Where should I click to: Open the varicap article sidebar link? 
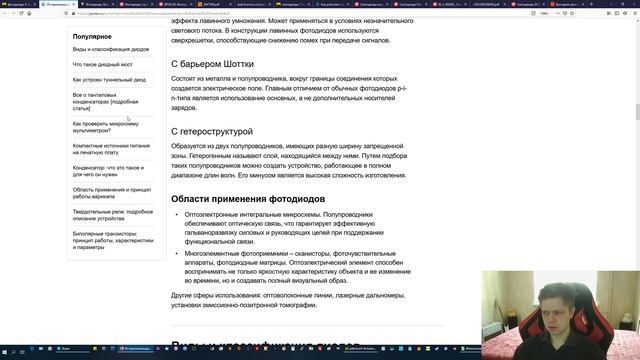pyautogui.click(x=112, y=193)
